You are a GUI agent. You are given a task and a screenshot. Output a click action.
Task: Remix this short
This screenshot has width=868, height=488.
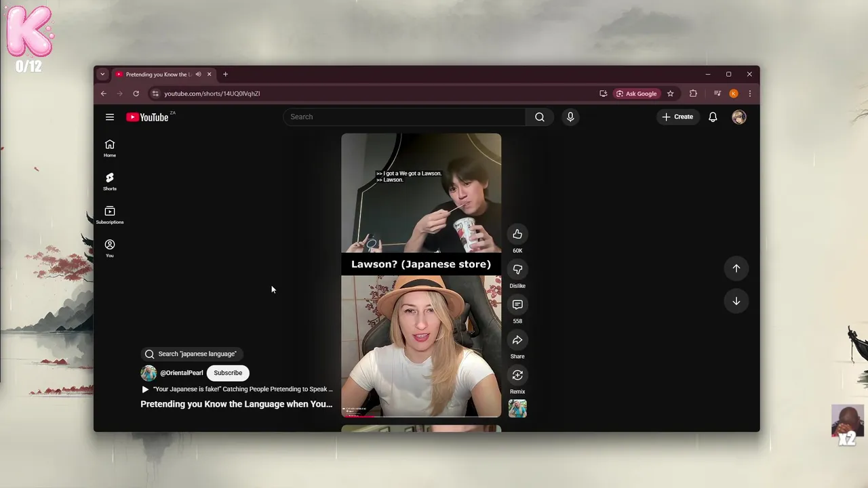pyautogui.click(x=517, y=375)
